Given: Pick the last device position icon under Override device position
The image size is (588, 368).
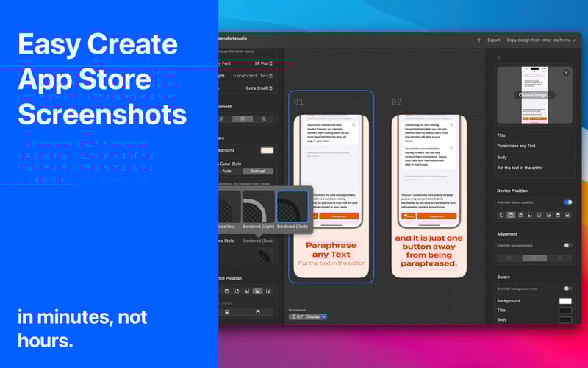Looking at the screenshot, I should tap(567, 215).
